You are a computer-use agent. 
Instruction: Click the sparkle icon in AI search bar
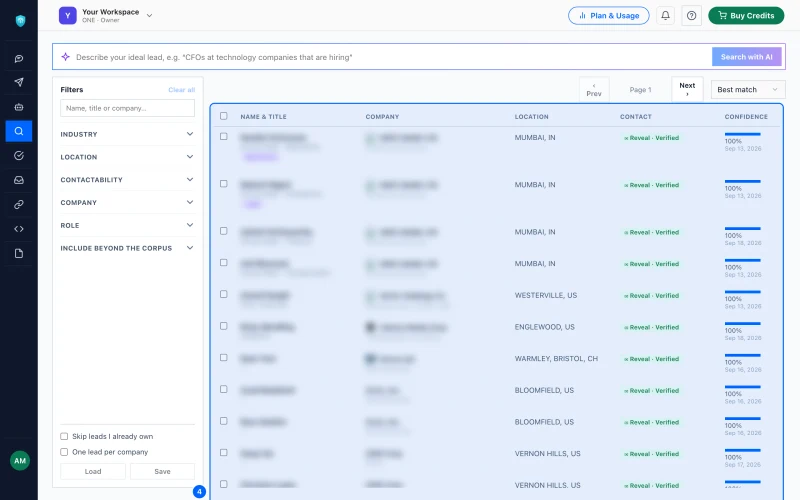click(x=65, y=57)
